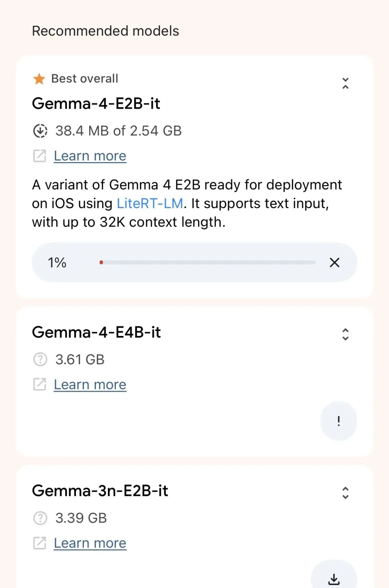Expand the Gemma-4-E4B-it card details
The image size is (389, 588).
coord(345,334)
